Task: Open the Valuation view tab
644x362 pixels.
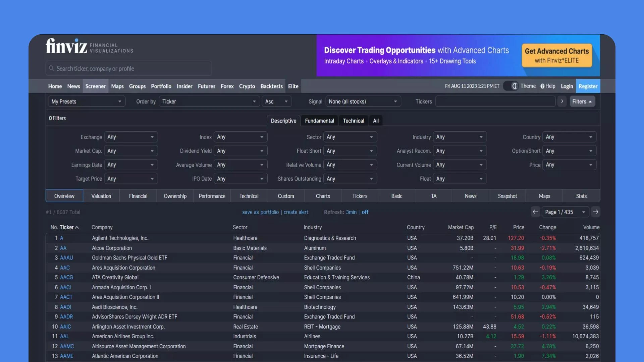Action: coord(101,196)
